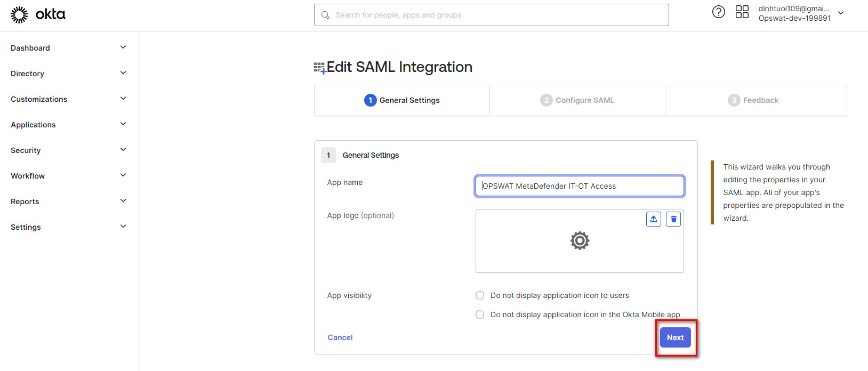The height and width of the screenshot is (371, 868).
Task: Expand the Dashboard sidebar section
Action: 123,47
